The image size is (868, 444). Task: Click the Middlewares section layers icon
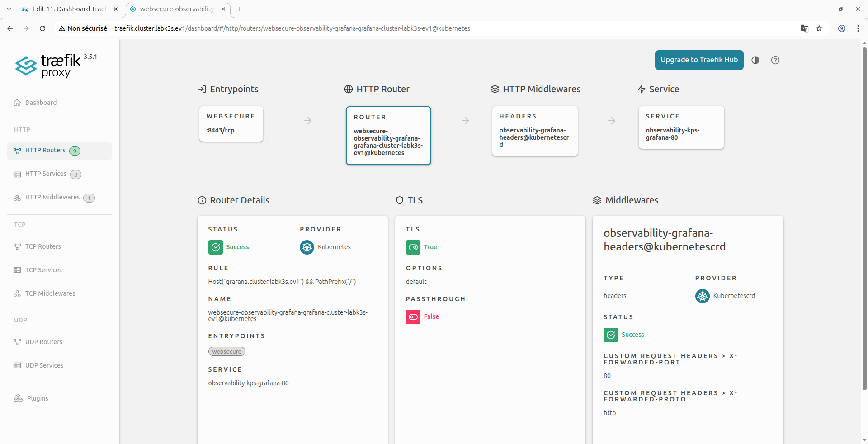pos(597,200)
